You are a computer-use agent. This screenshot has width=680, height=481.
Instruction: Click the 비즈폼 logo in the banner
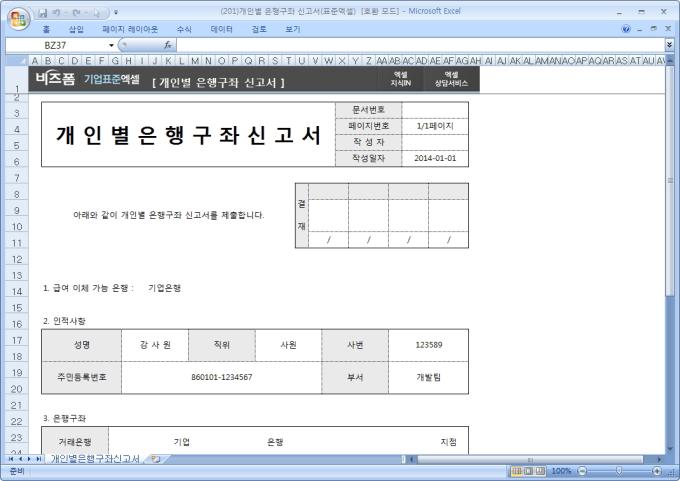click(55, 79)
